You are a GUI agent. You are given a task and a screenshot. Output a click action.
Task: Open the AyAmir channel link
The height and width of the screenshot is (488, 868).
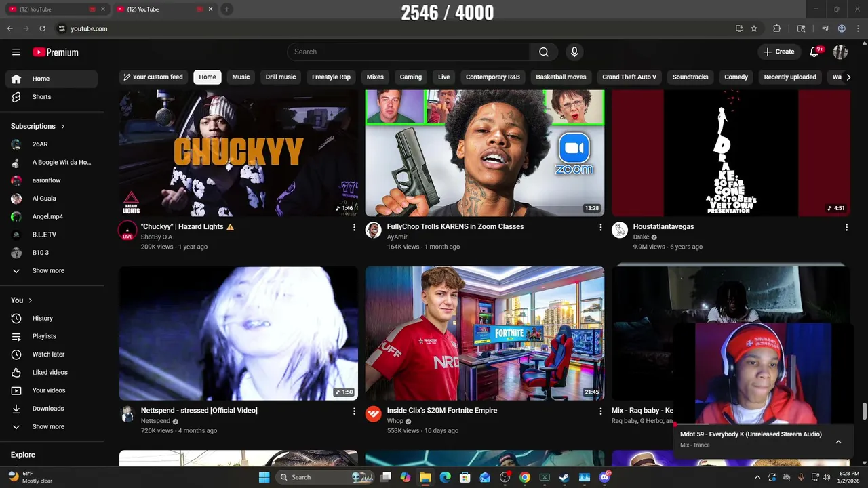(x=397, y=237)
